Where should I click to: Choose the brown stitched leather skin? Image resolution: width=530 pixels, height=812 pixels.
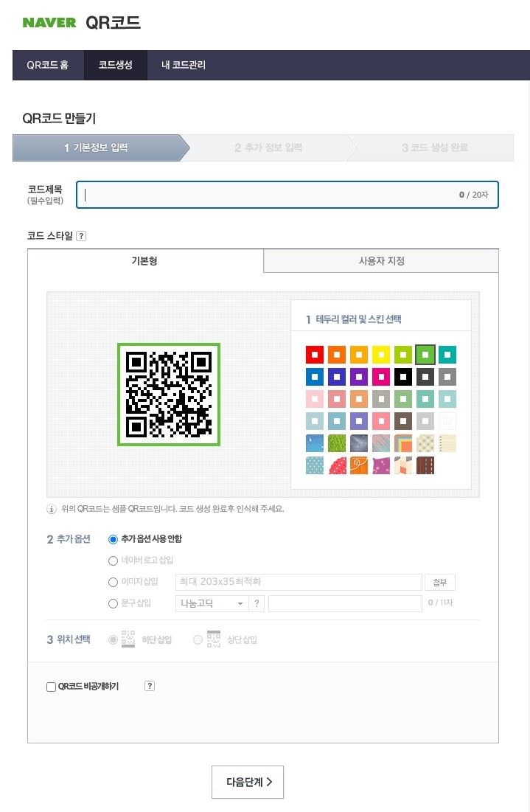[425, 465]
